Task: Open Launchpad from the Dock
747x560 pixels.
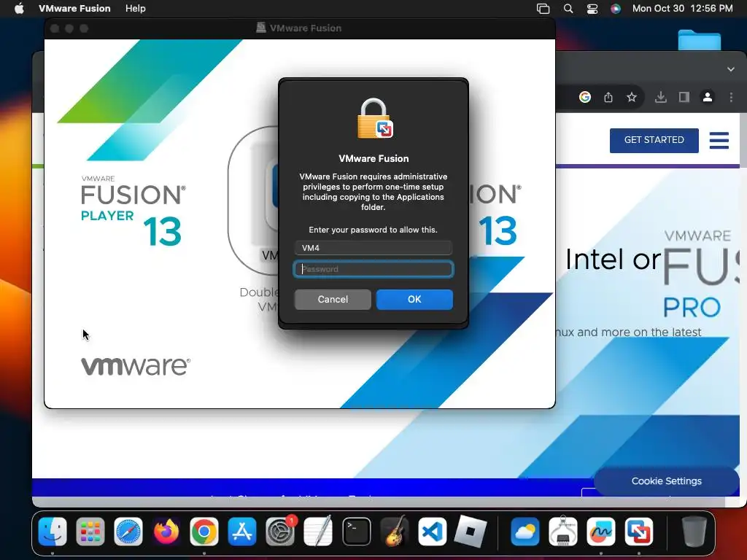Action: tap(90, 532)
